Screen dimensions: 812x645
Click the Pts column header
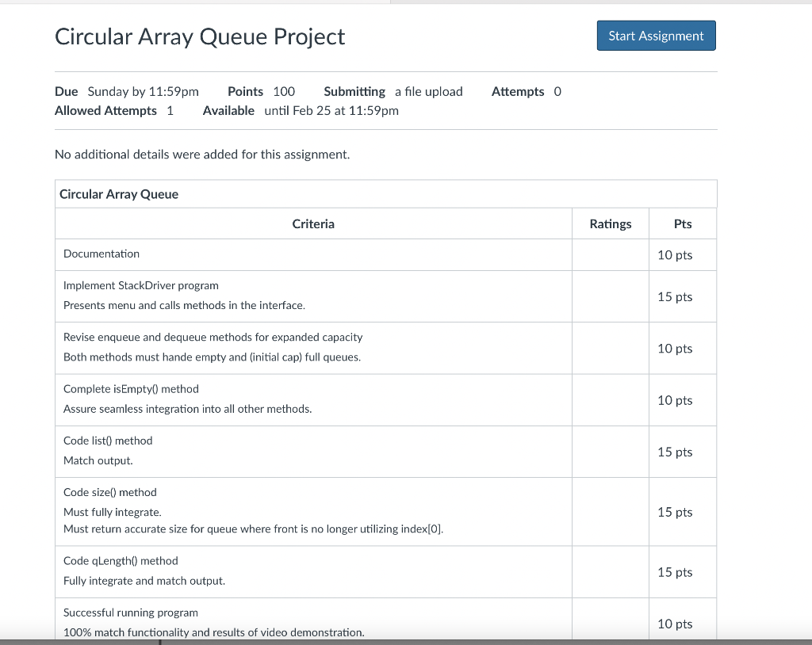point(682,223)
